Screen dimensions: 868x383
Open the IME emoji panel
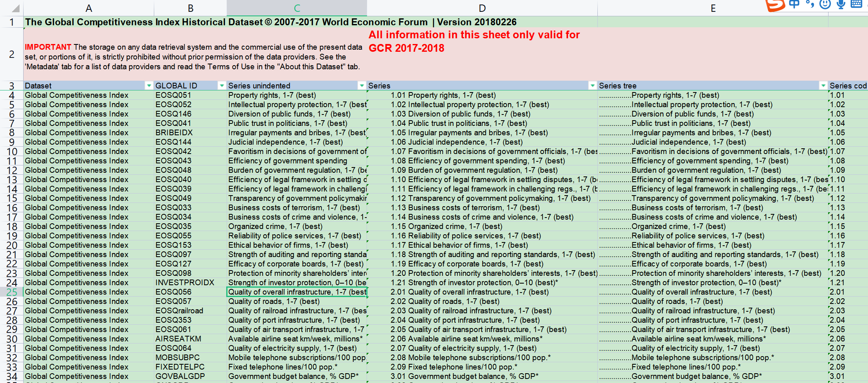825,4
